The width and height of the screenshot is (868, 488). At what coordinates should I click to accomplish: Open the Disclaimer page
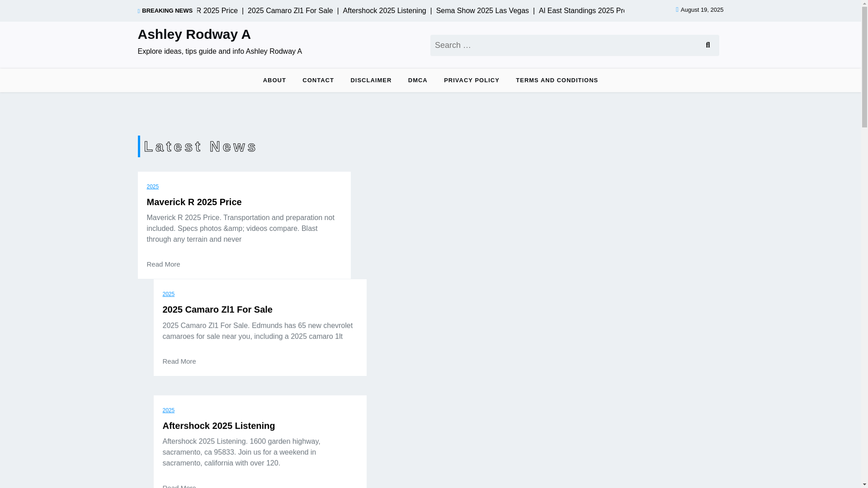tap(371, 80)
